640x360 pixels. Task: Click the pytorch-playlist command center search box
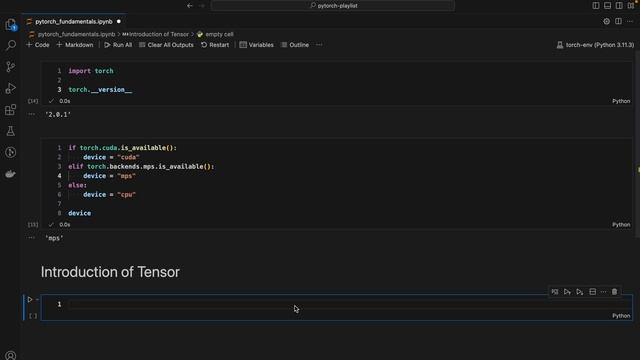[333, 6]
